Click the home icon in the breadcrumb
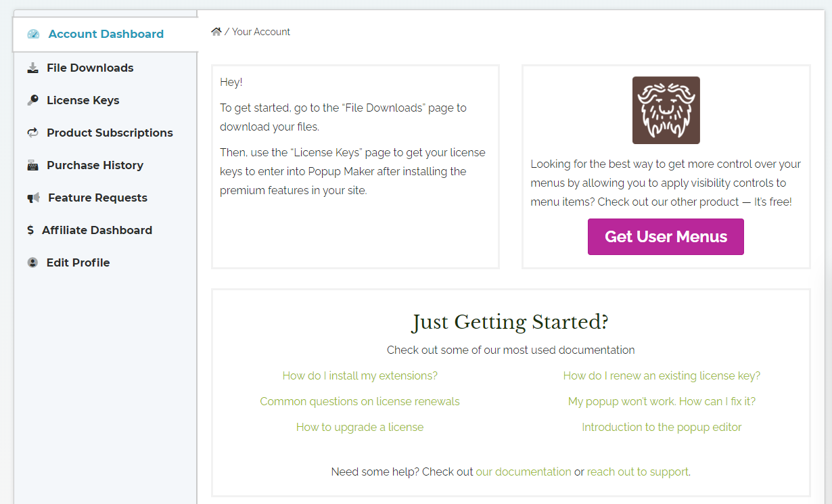Image resolution: width=832 pixels, height=504 pixels. coord(216,32)
